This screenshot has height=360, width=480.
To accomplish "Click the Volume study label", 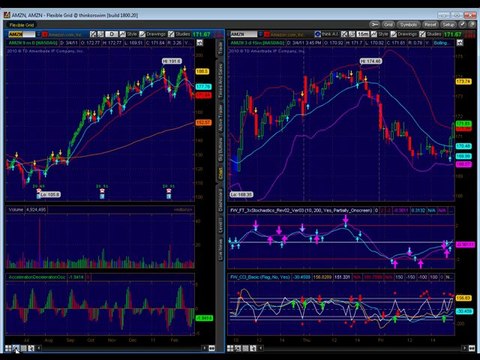I will tap(16, 210).
